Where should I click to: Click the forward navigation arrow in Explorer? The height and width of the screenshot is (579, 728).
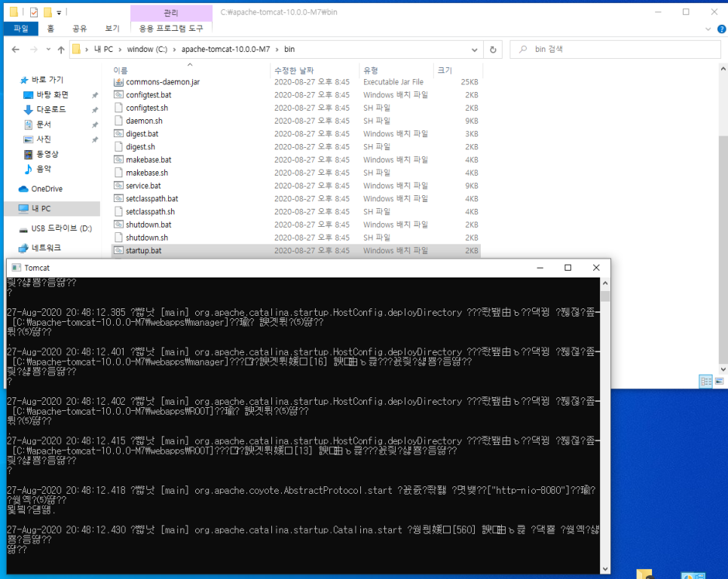point(33,50)
